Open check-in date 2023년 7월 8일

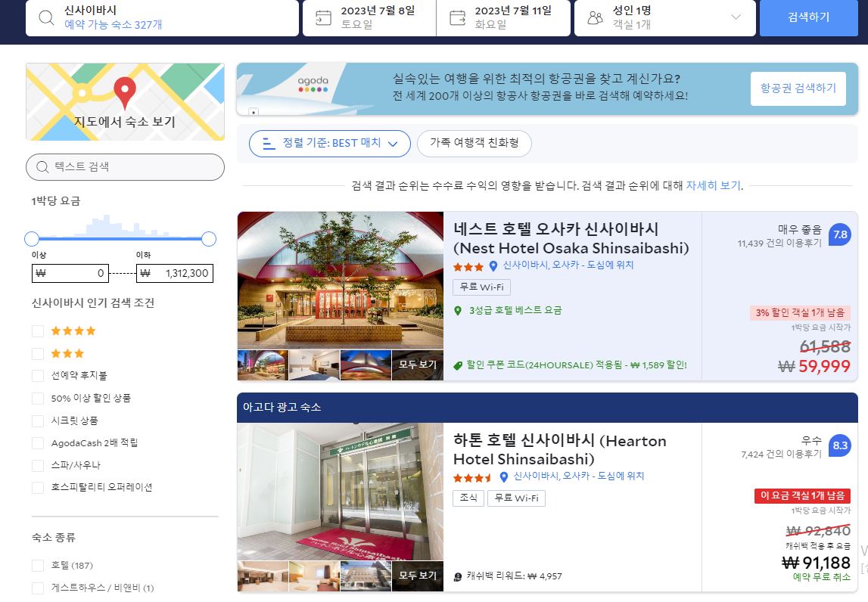coord(369,17)
